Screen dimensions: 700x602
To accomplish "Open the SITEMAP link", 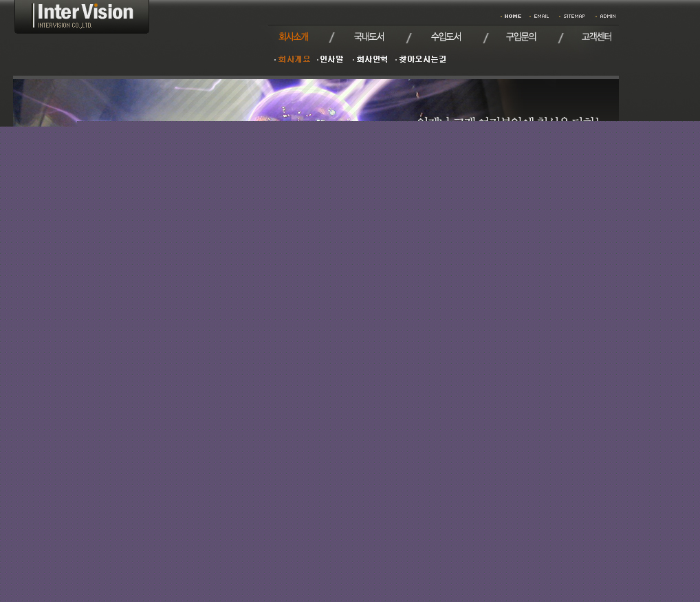I will point(573,16).
